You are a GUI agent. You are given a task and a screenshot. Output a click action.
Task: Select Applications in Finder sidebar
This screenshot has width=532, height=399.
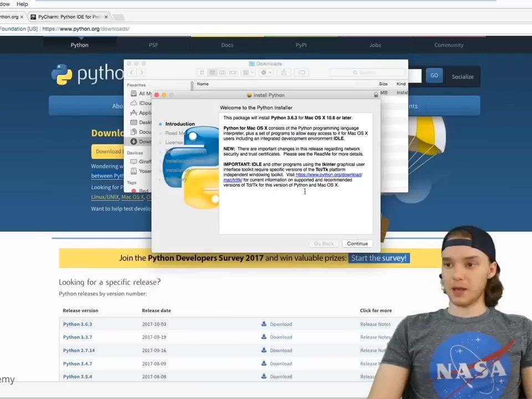tap(141, 112)
